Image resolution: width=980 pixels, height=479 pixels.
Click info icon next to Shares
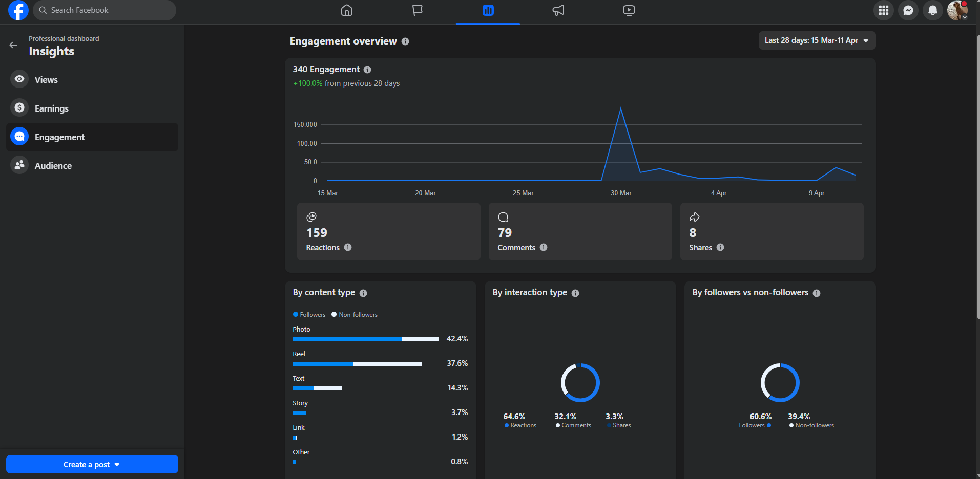click(x=720, y=247)
